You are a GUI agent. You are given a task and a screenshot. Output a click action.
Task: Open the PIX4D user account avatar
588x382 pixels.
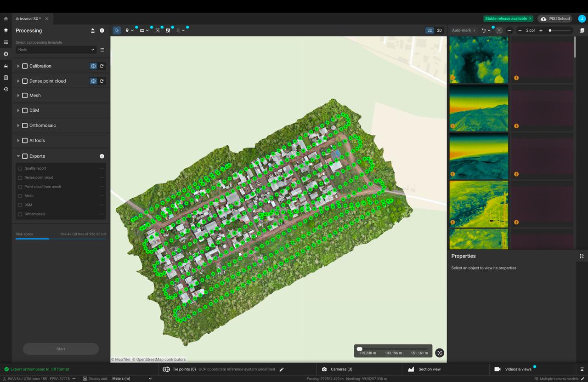coord(582,19)
